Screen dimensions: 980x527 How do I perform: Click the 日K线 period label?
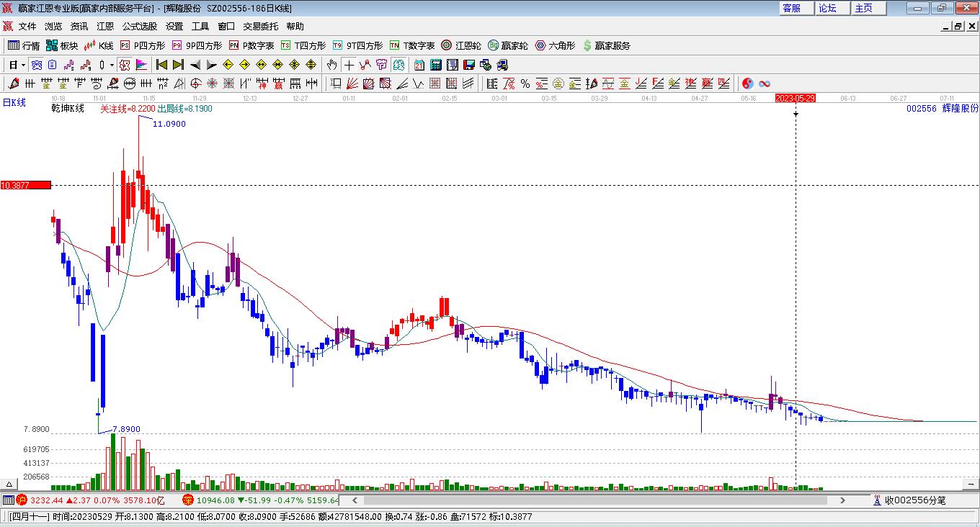click(14, 102)
